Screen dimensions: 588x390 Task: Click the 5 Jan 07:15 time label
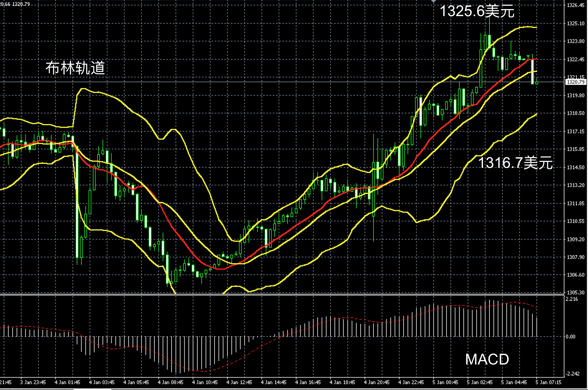coord(549,382)
